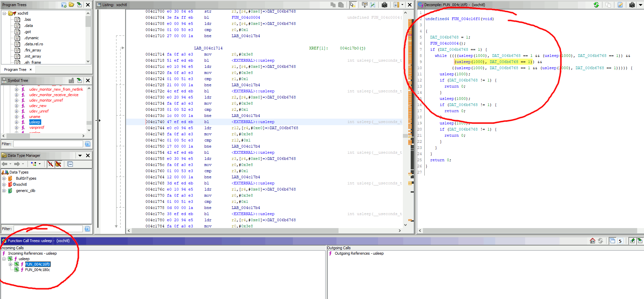Screen dimensions: 644x299
Task: Select FUN_004c180c in Incoming Calls
Action: pos(37,270)
